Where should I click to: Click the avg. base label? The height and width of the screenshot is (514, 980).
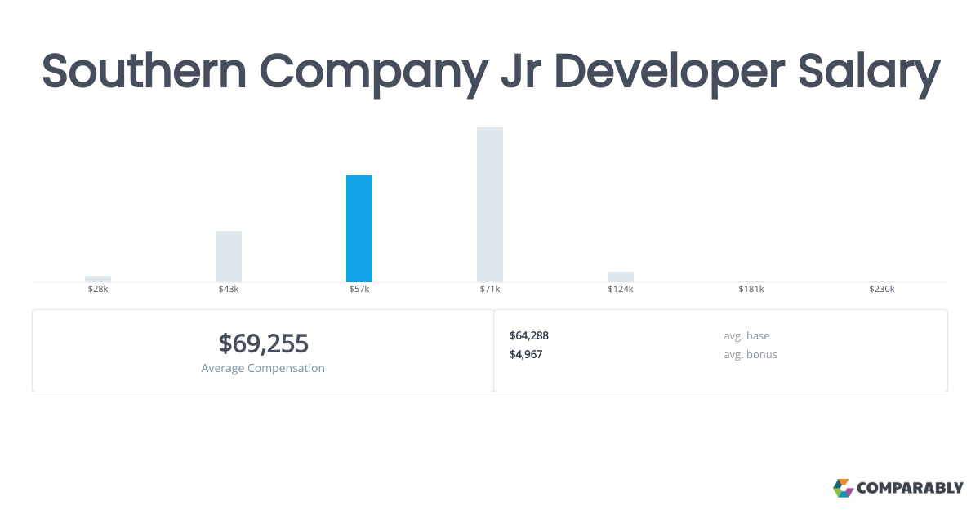click(x=746, y=335)
